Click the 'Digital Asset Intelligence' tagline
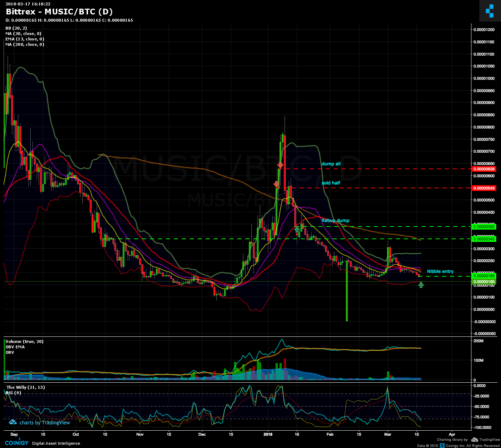 tap(56, 443)
